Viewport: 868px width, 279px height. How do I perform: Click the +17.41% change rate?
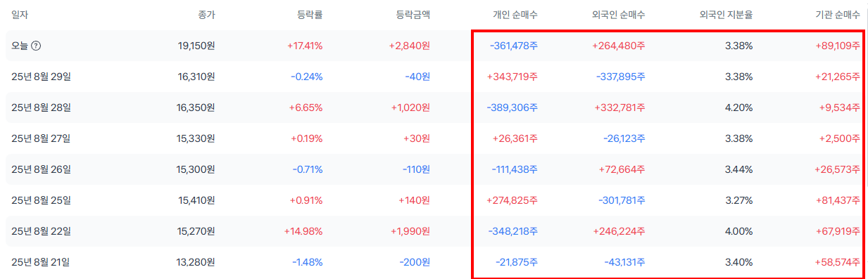(305, 46)
